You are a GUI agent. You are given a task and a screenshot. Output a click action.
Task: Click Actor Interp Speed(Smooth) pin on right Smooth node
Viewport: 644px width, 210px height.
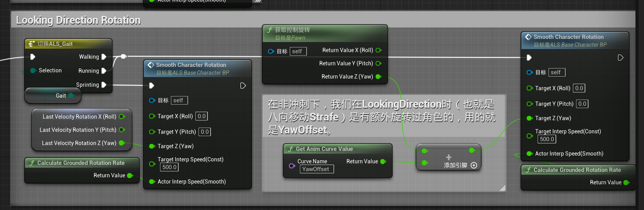click(x=530, y=154)
